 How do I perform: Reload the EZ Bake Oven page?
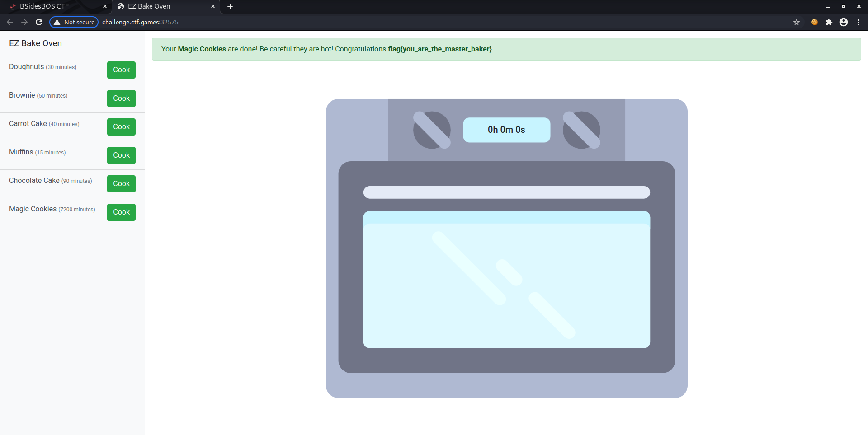click(39, 22)
